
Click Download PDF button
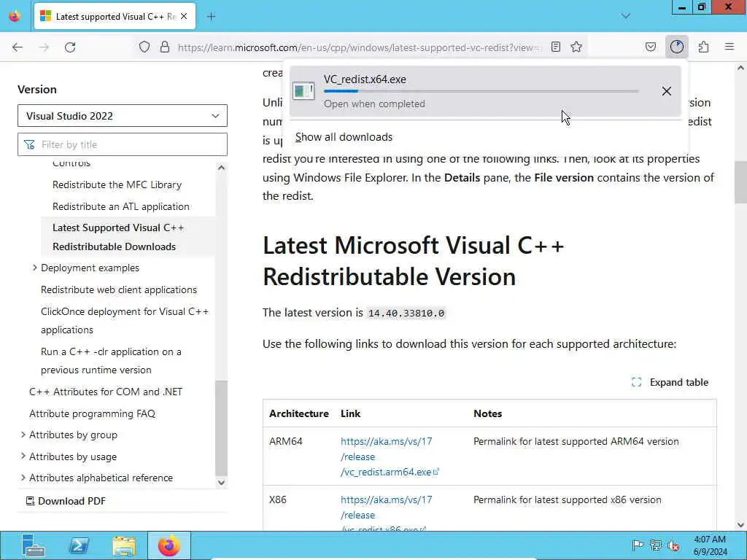(x=66, y=501)
